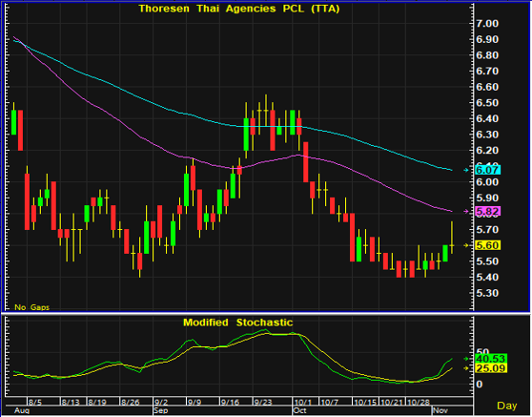Click the last candle with the long upper wick
The image size is (532, 417).
click(452, 238)
